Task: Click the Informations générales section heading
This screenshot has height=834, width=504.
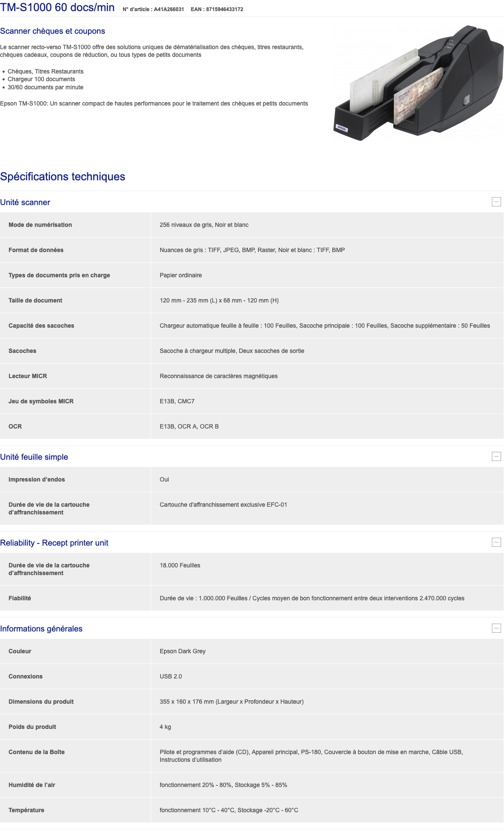Action: pyautogui.click(x=41, y=628)
